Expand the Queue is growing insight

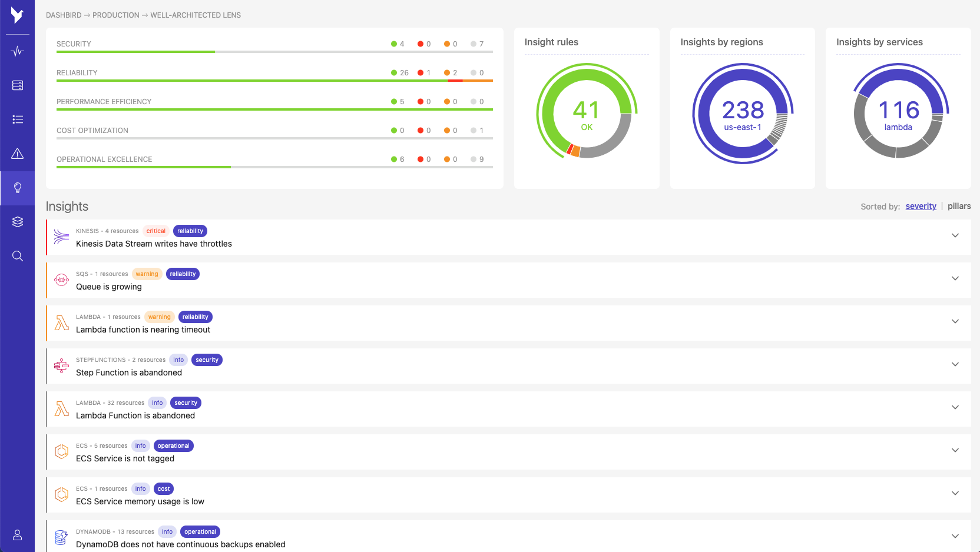pos(955,278)
